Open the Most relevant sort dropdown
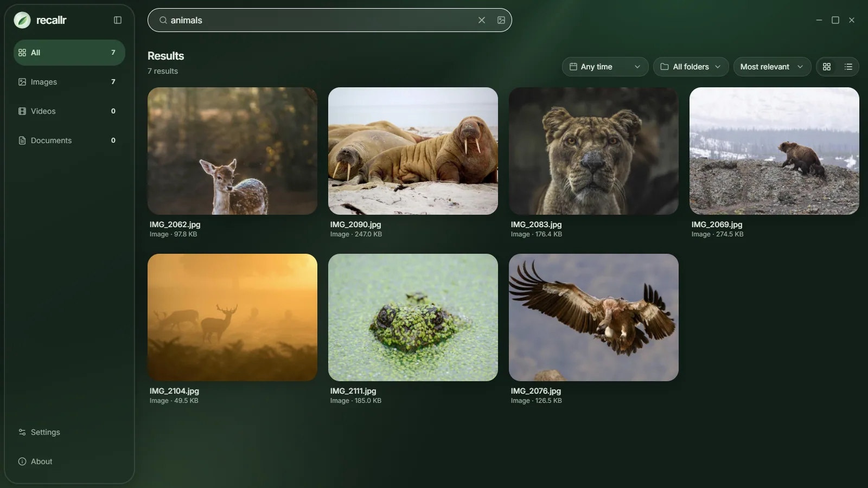The image size is (868, 488). (773, 67)
